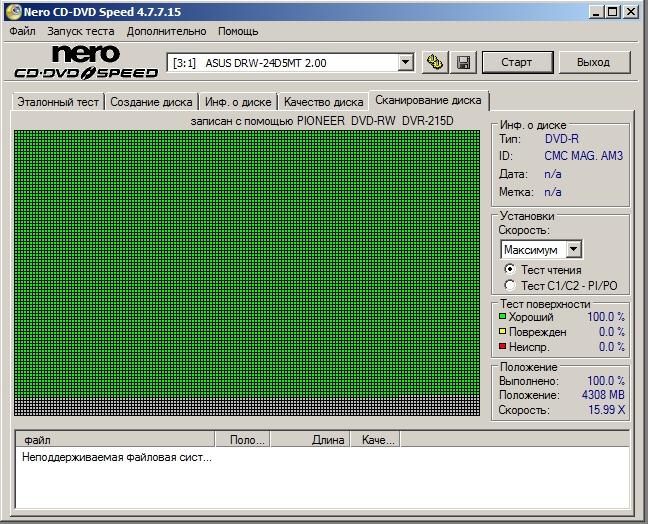Open the Дополнительно menu
Viewport: 648px width, 524px height.
pyautogui.click(x=166, y=31)
